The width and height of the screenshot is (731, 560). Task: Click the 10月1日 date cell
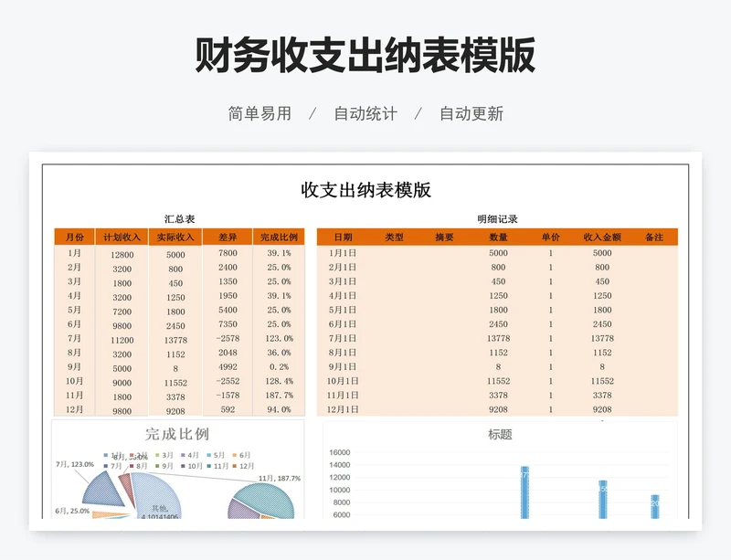tap(343, 381)
